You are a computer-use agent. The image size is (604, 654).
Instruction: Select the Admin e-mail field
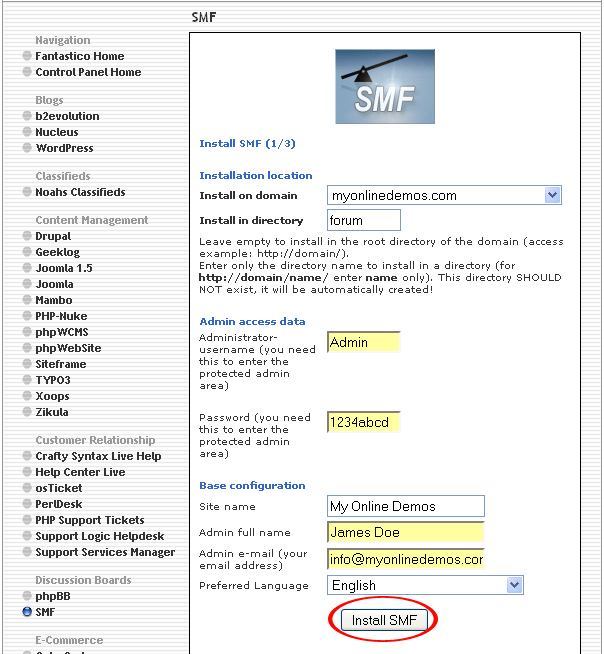tap(405, 559)
